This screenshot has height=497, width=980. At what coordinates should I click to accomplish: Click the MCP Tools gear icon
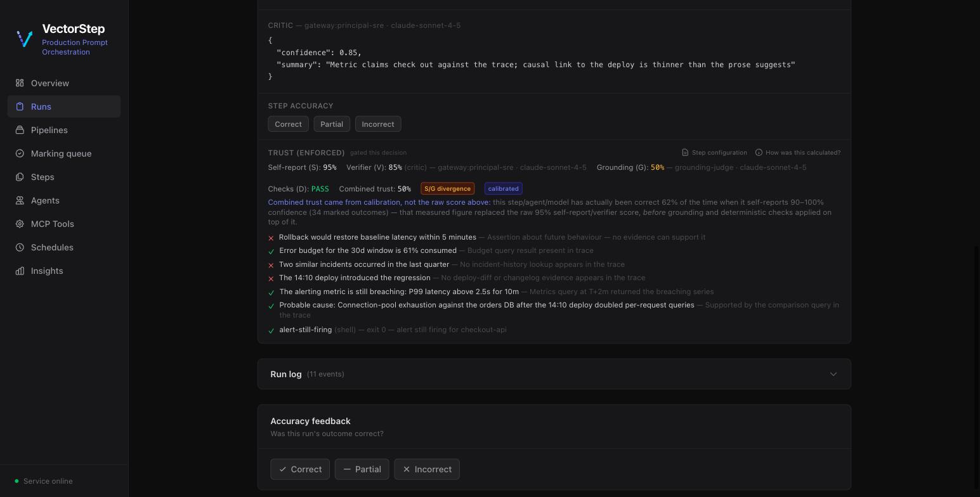tap(20, 224)
